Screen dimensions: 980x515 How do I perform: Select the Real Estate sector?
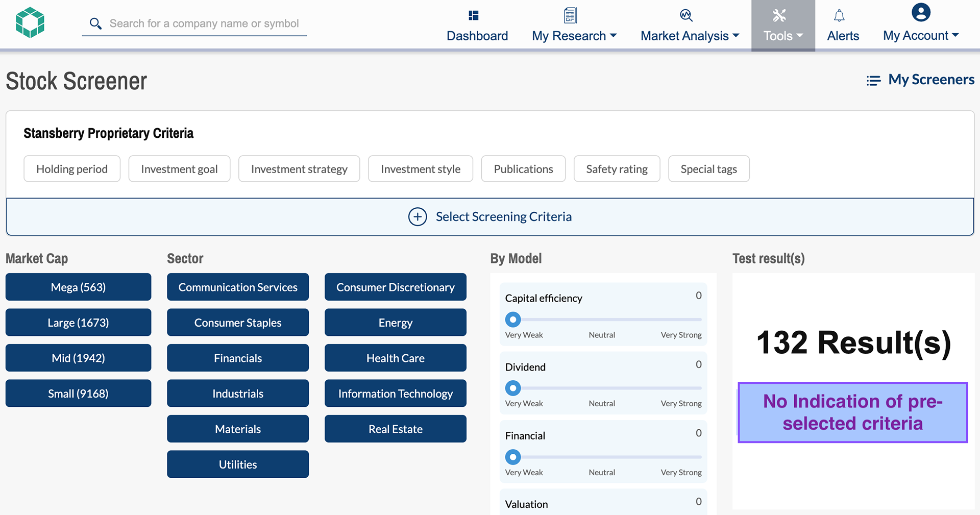coord(396,429)
